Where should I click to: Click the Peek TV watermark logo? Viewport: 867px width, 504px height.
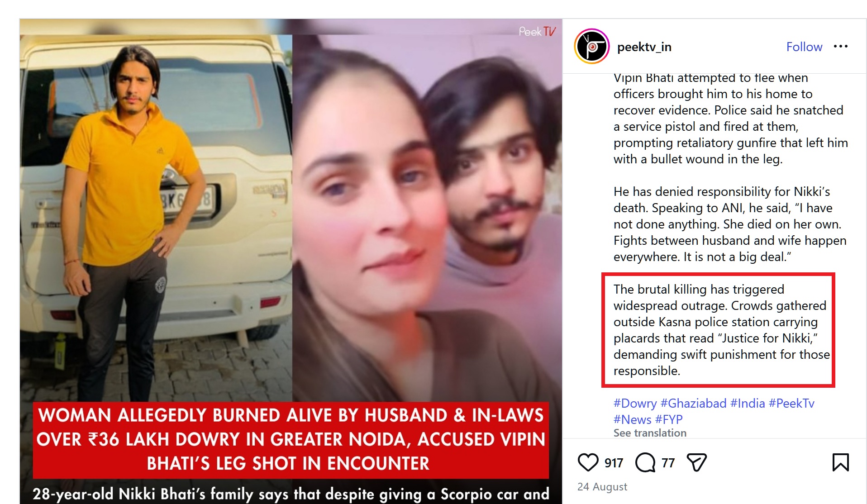click(x=537, y=31)
